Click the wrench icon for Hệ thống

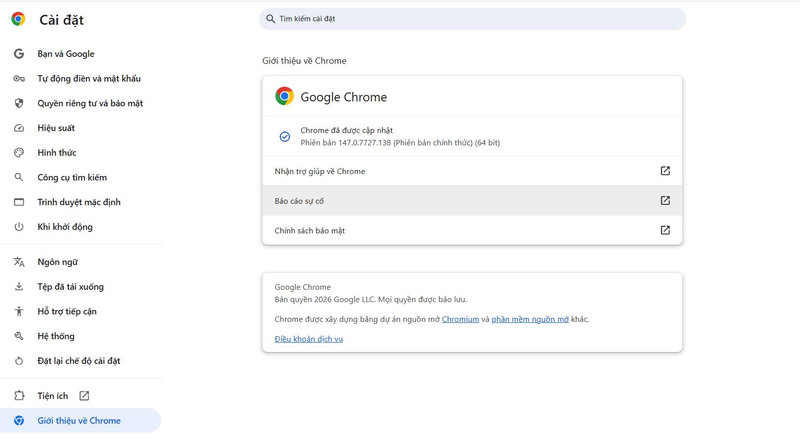[19, 336]
